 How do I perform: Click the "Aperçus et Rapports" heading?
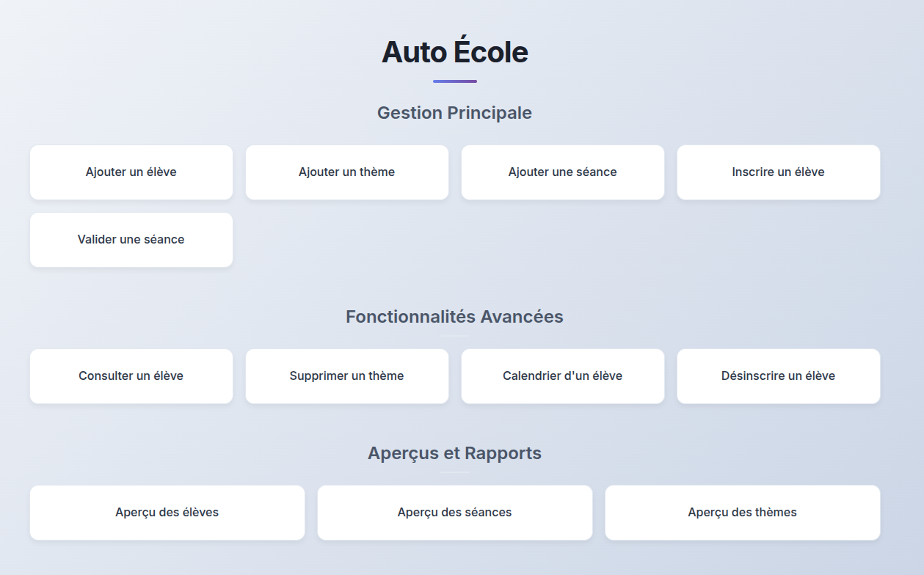pos(454,453)
